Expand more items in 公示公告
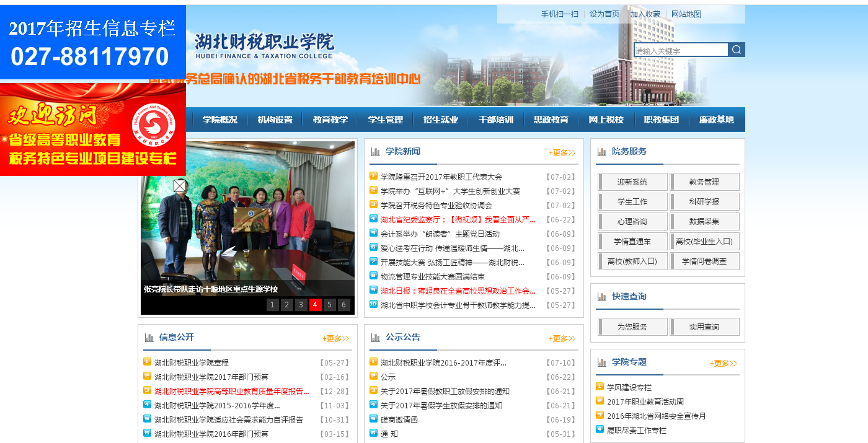The image size is (868, 443). pyautogui.click(x=562, y=338)
